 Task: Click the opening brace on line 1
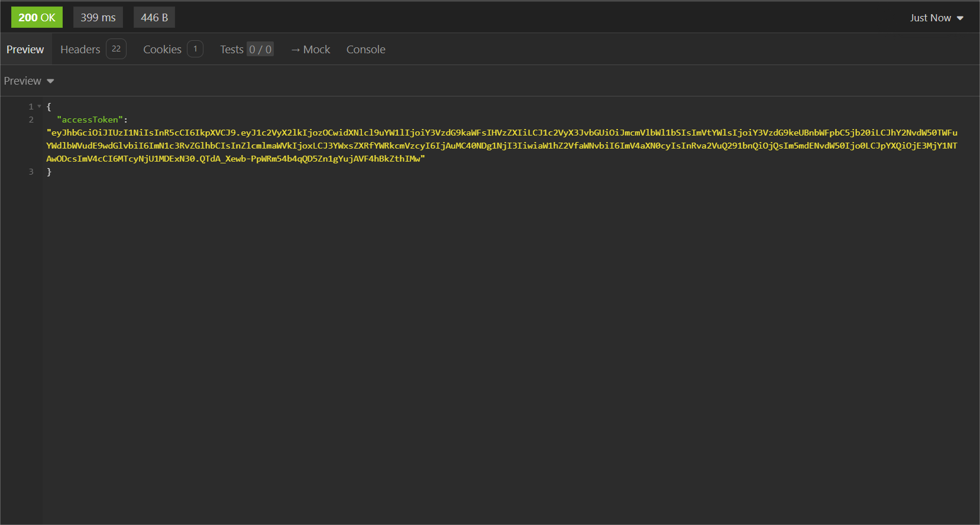49,107
